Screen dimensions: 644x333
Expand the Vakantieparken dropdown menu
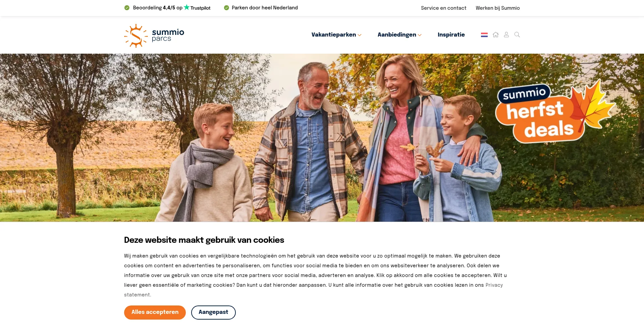point(336,35)
